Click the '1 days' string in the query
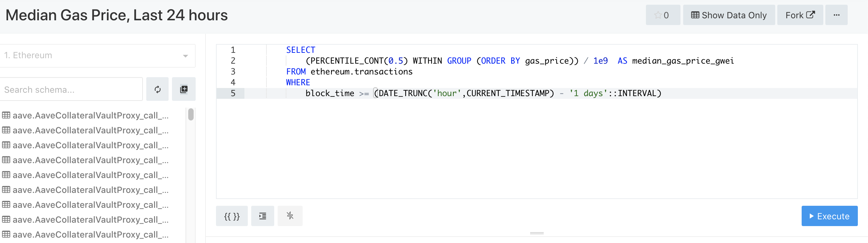The height and width of the screenshot is (243, 868). coord(588,93)
